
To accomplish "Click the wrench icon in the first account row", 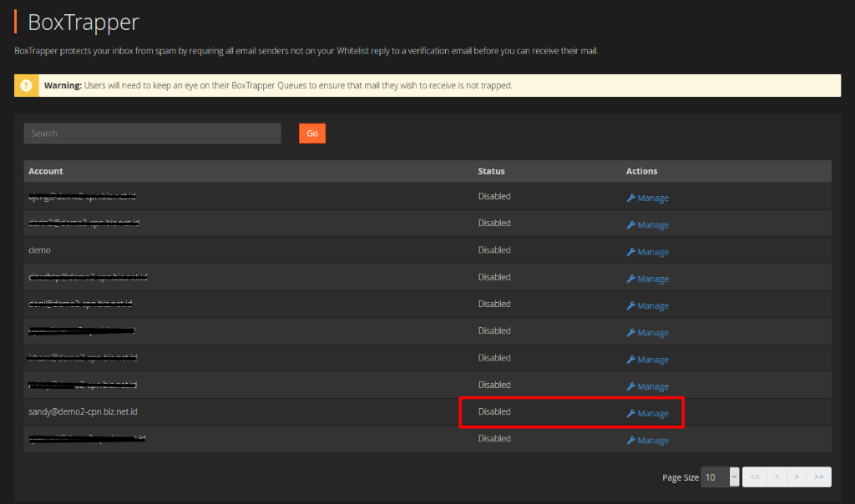I will click(633, 198).
